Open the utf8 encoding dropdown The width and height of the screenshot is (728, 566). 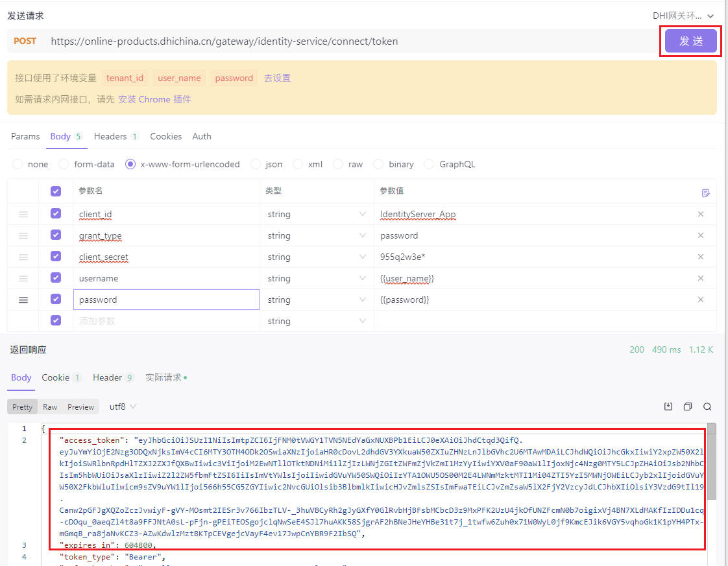tap(123, 407)
